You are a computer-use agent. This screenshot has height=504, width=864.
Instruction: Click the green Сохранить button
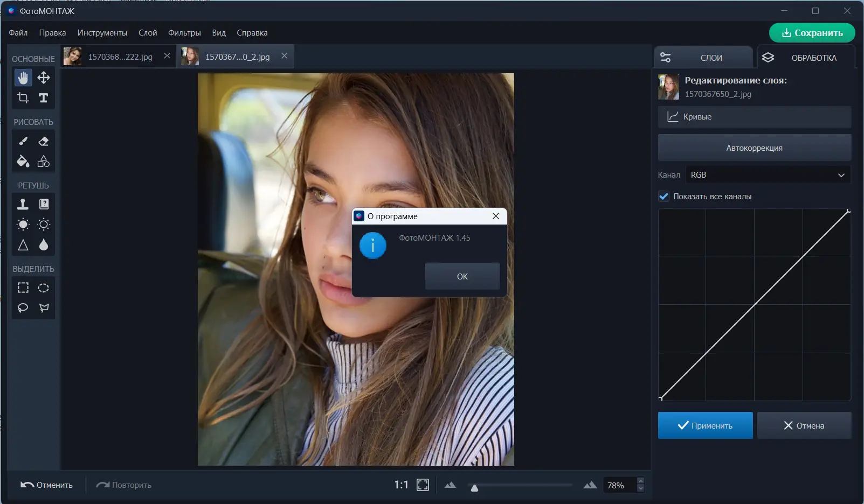812,33
